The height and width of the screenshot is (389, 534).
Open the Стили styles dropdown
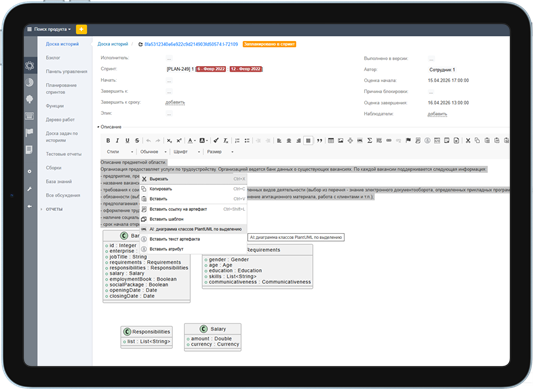coord(120,152)
